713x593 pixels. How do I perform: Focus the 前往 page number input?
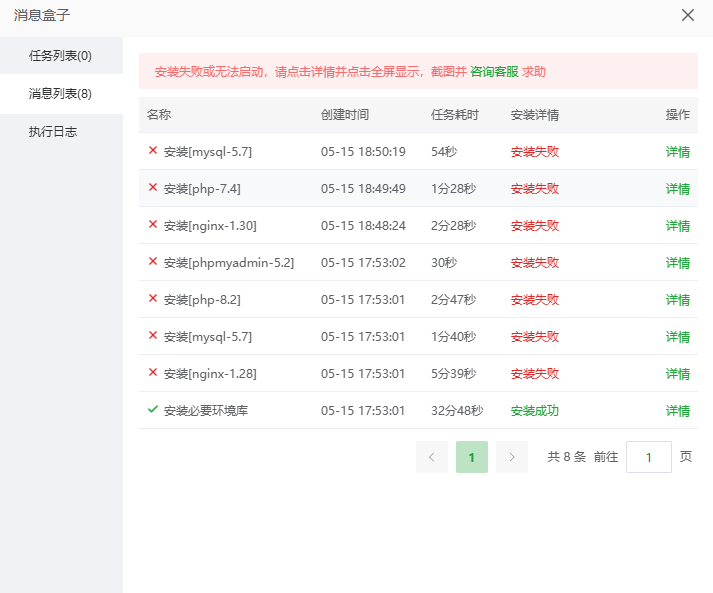pyautogui.click(x=648, y=457)
